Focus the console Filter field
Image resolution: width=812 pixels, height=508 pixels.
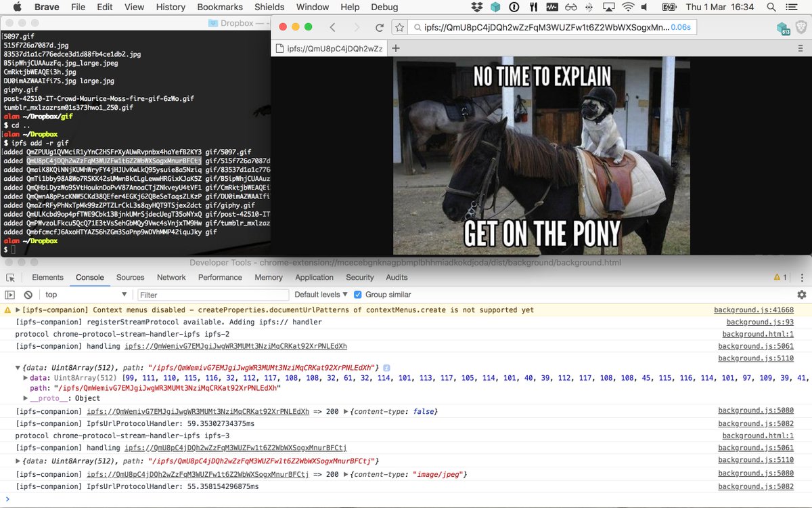coord(212,295)
